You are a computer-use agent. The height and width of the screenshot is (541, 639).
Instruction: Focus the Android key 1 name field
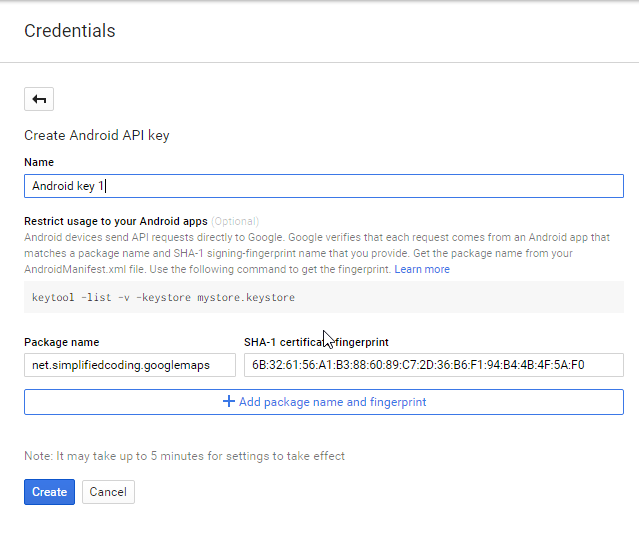pos(324,186)
